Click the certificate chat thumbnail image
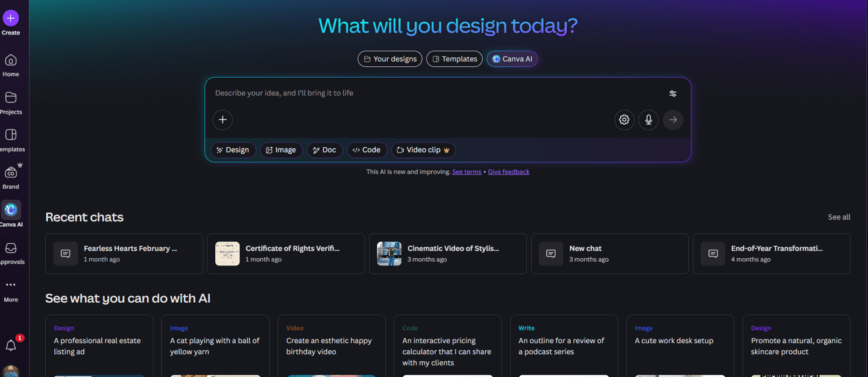 coord(227,254)
